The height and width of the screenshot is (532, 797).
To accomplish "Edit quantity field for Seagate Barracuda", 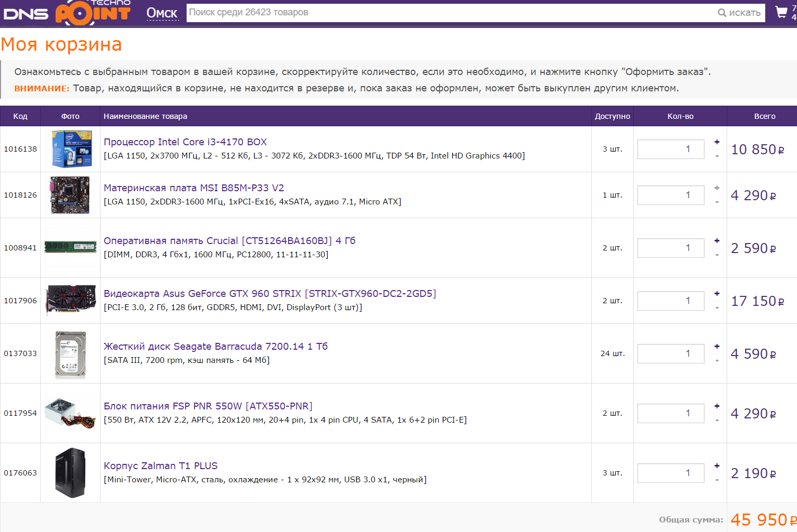I will click(x=671, y=353).
